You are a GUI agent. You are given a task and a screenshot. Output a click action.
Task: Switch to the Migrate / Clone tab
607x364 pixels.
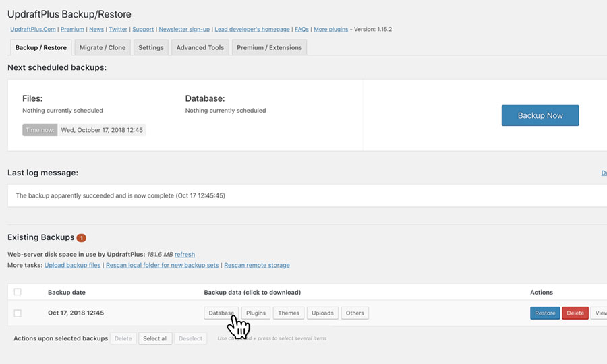(x=103, y=48)
